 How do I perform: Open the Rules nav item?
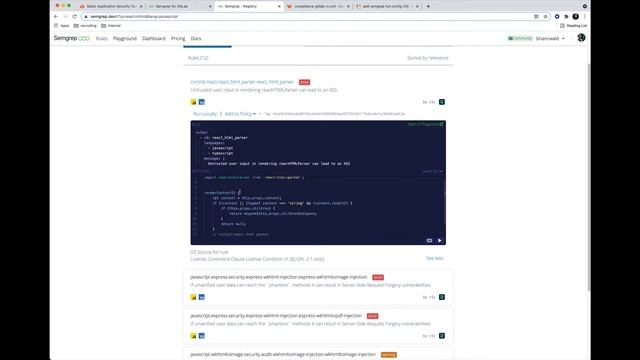(102, 38)
